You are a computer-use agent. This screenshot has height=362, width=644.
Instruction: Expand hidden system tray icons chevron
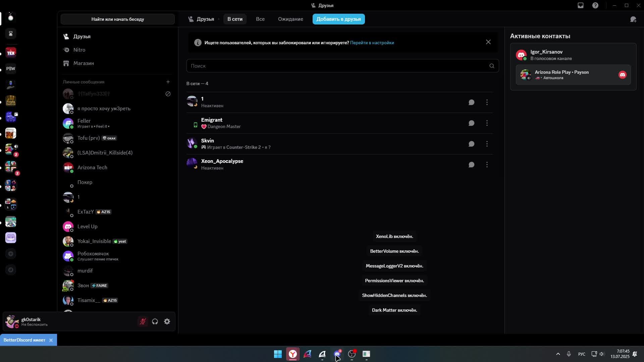[x=558, y=354]
